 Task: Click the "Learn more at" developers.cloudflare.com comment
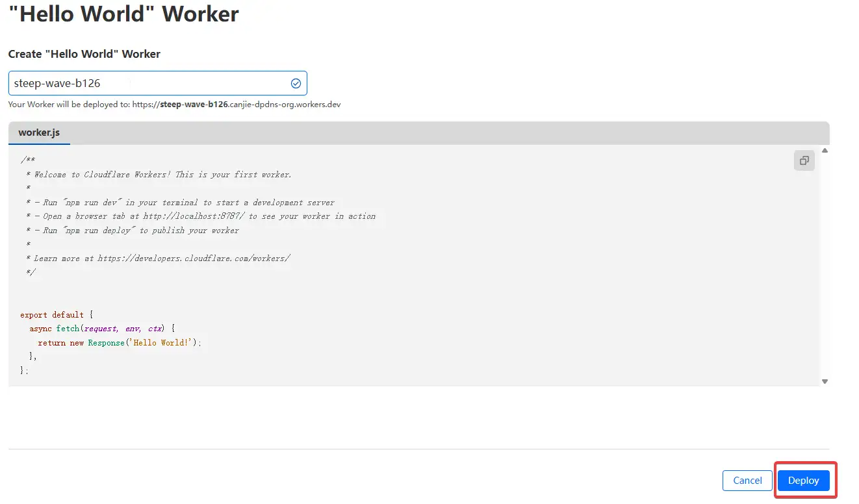tap(158, 258)
